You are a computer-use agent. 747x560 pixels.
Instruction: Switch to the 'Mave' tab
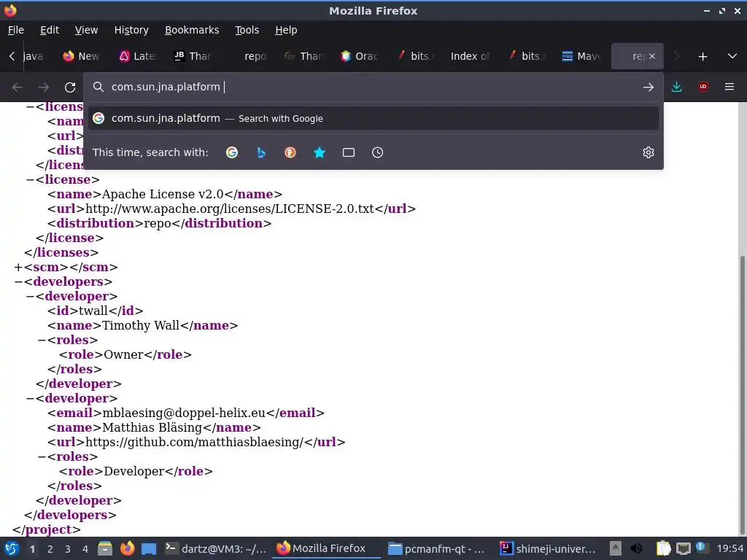[x=581, y=56]
